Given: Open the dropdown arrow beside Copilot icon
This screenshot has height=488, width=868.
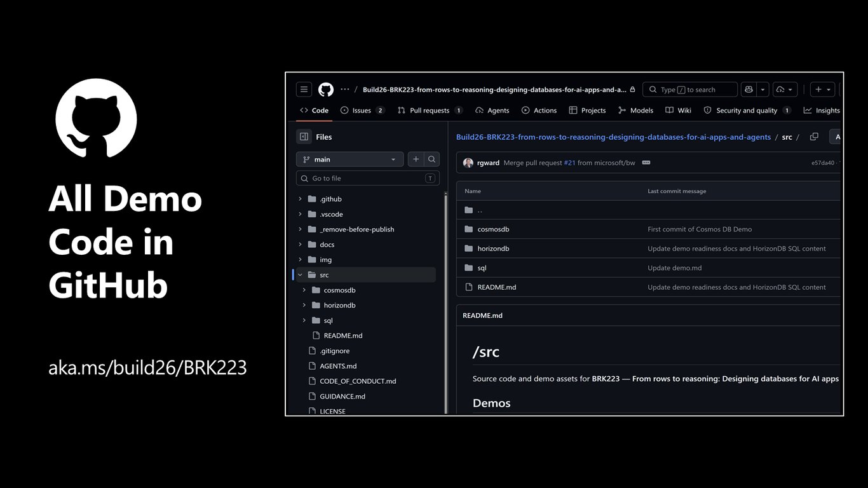Looking at the screenshot, I should click(x=763, y=90).
